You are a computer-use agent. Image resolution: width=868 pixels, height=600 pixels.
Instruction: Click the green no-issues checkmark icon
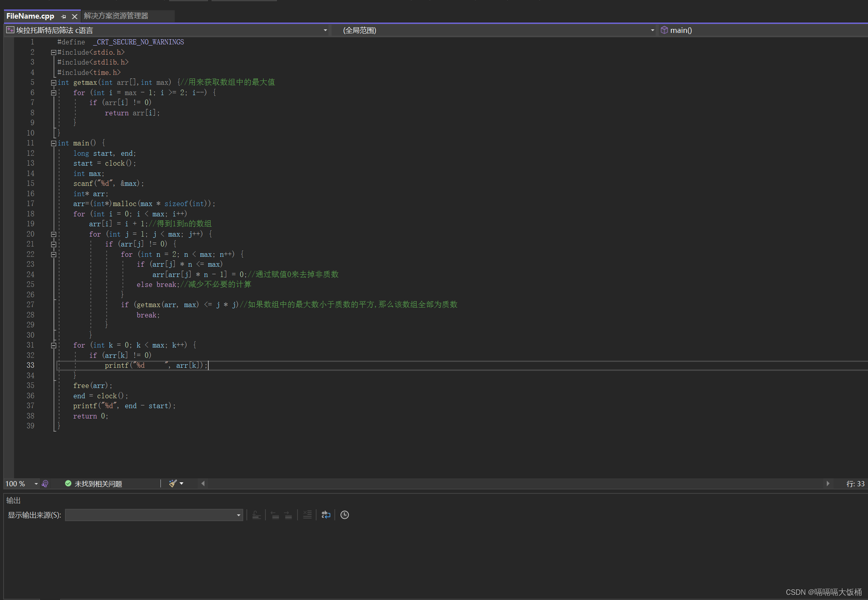pos(68,483)
